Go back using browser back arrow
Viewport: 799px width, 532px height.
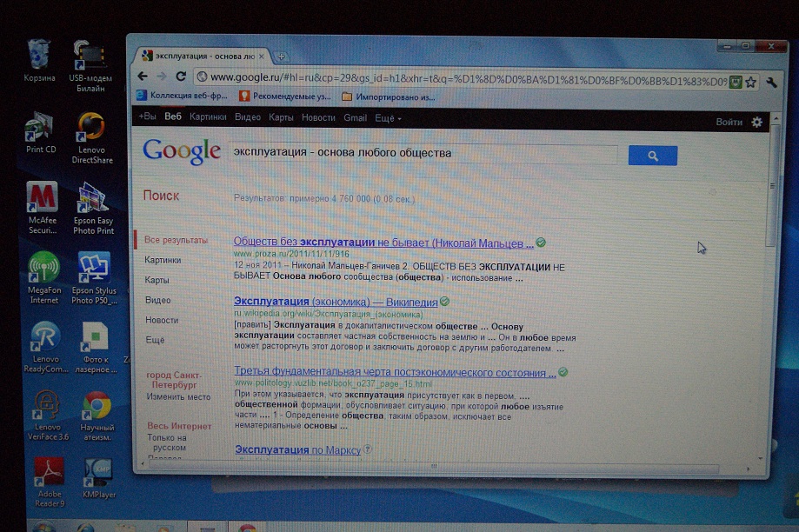(x=143, y=76)
